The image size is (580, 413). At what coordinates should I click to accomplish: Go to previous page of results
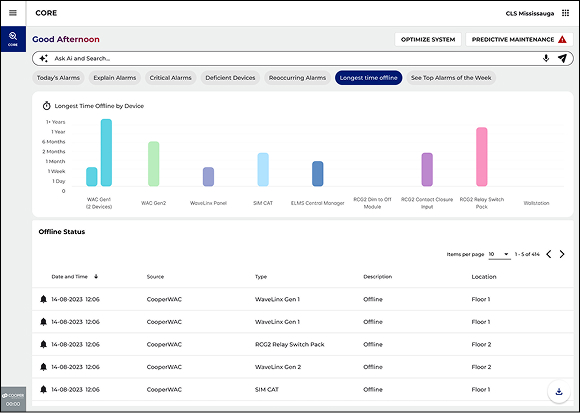pyautogui.click(x=549, y=254)
